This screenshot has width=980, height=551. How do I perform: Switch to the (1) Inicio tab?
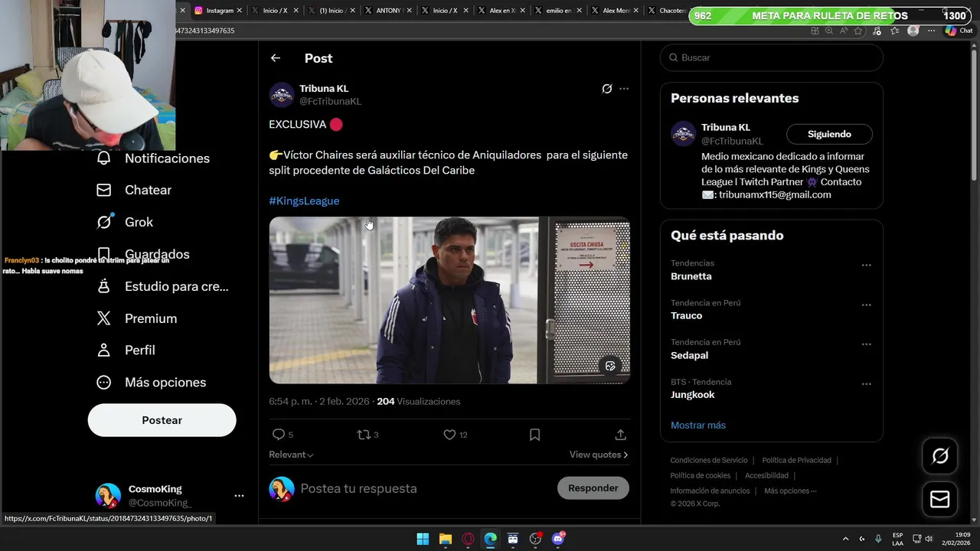331,11
